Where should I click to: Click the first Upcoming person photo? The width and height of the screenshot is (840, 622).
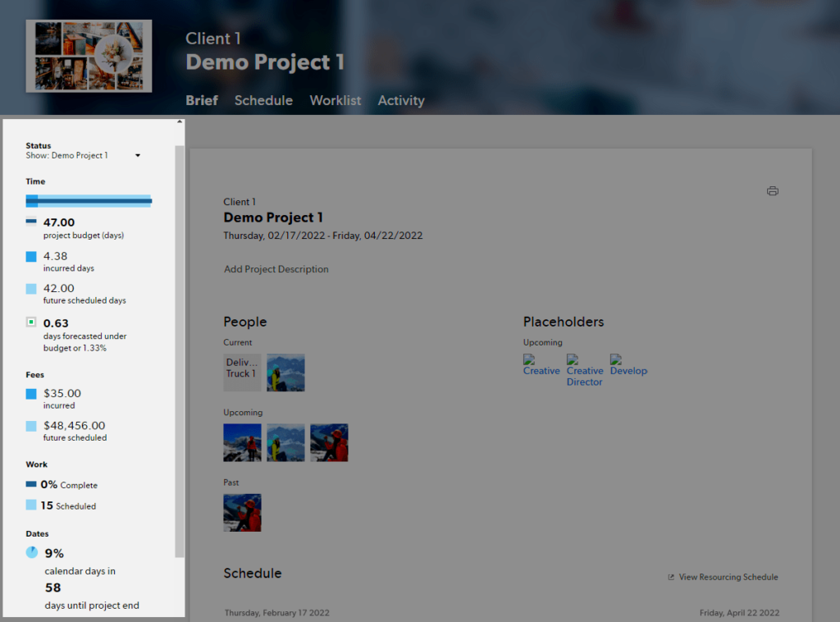[x=242, y=442]
